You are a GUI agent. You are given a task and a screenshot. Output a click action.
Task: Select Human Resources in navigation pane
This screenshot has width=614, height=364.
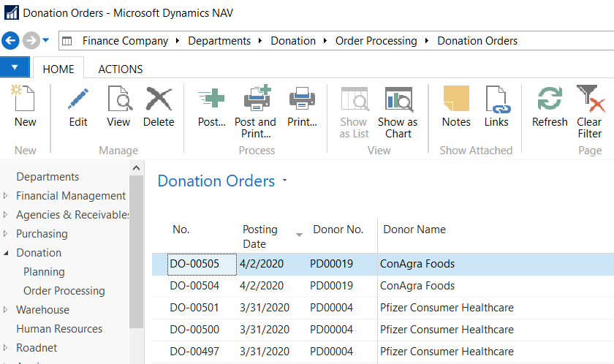pos(59,329)
